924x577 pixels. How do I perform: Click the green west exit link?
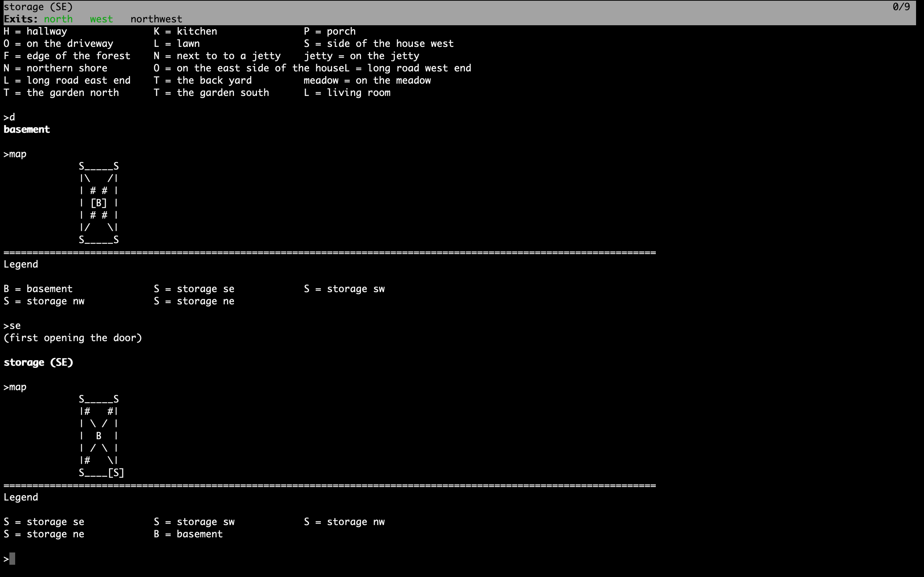click(x=101, y=19)
